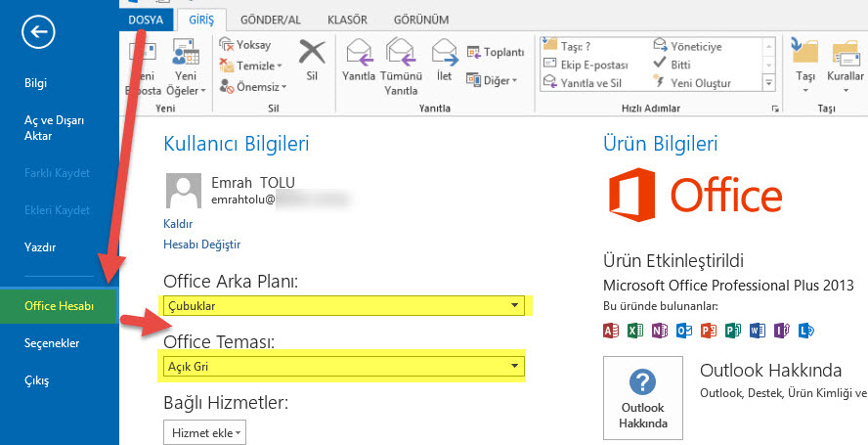Select Yanıtla ve Sil quick step

[x=583, y=83]
